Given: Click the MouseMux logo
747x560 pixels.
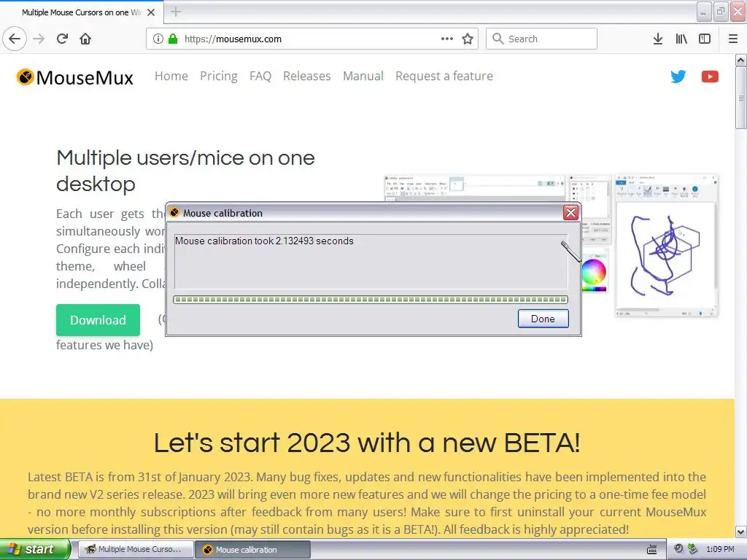Looking at the screenshot, I should point(75,77).
